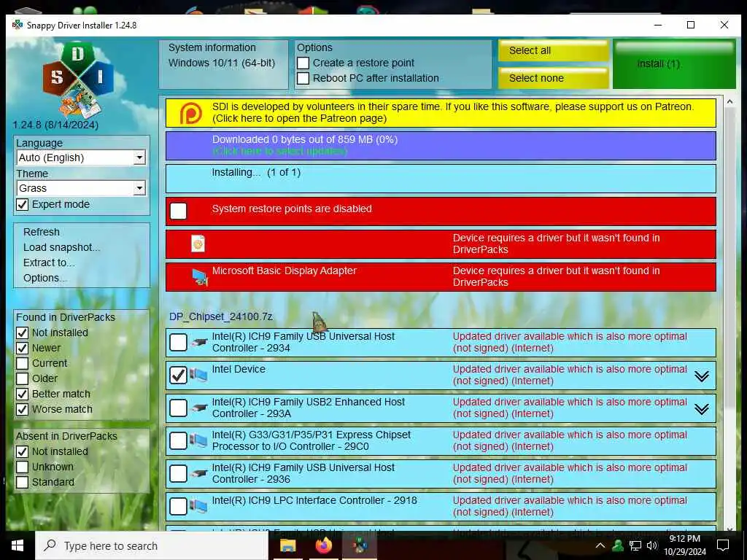This screenshot has width=747, height=560.
Task: Click the Patreon logo icon
Action: 190,113
